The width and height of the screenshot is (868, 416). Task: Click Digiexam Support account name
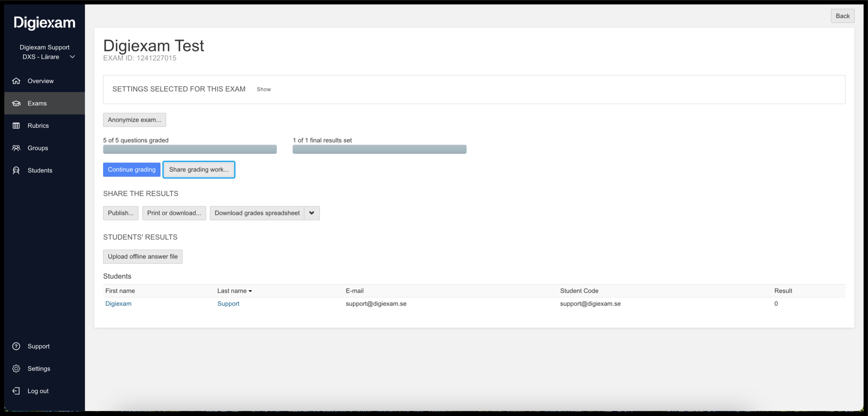tap(44, 47)
